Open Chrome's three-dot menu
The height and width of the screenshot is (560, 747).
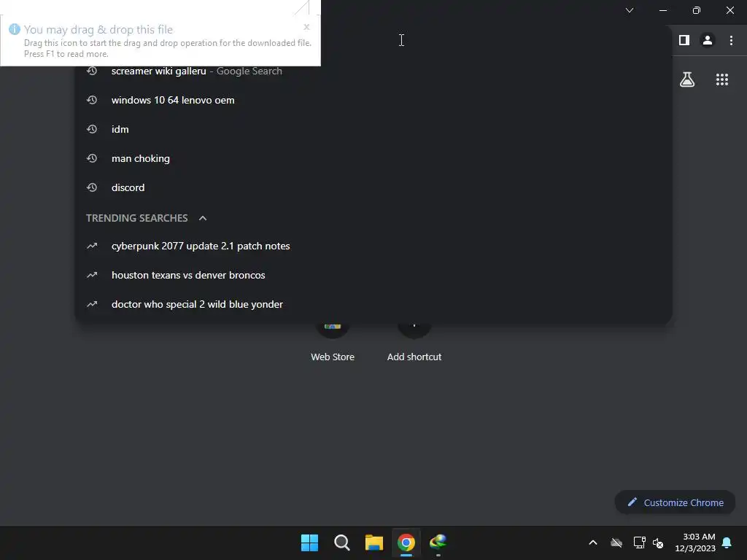point(731,41)
